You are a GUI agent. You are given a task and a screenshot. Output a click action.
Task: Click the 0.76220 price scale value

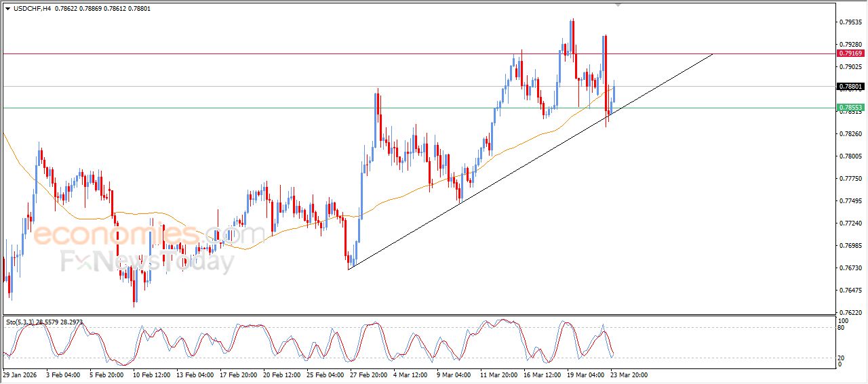pyautogui.click(x=850, y=313)
